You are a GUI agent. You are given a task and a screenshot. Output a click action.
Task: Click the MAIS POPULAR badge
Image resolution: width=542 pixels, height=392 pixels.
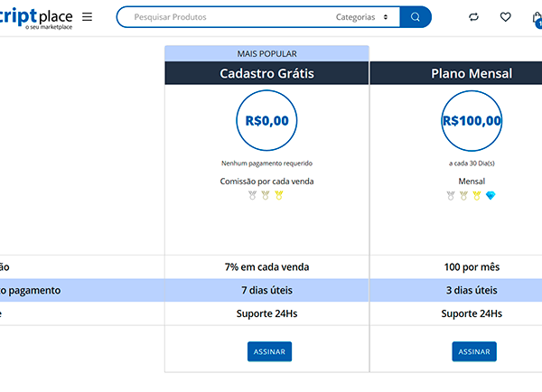266,53
